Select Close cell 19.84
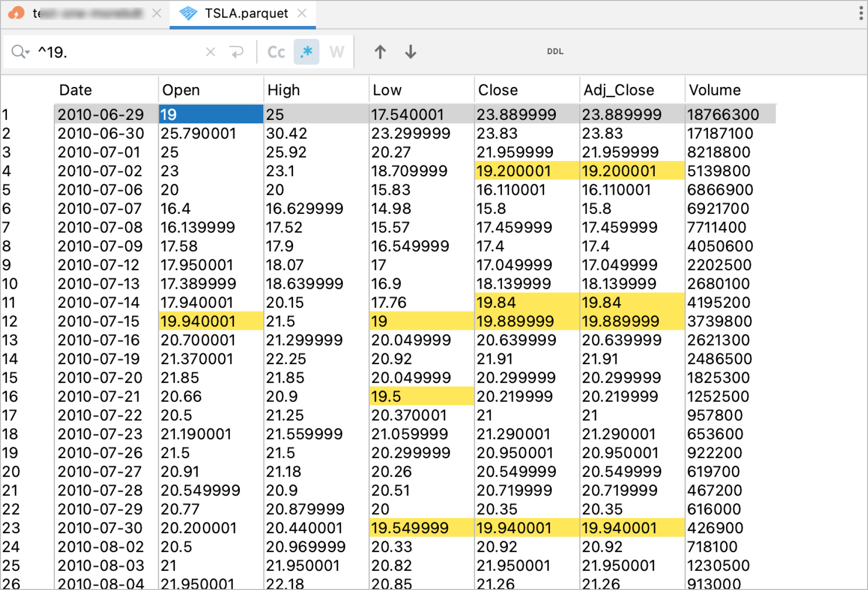 (x=527, y=302)
